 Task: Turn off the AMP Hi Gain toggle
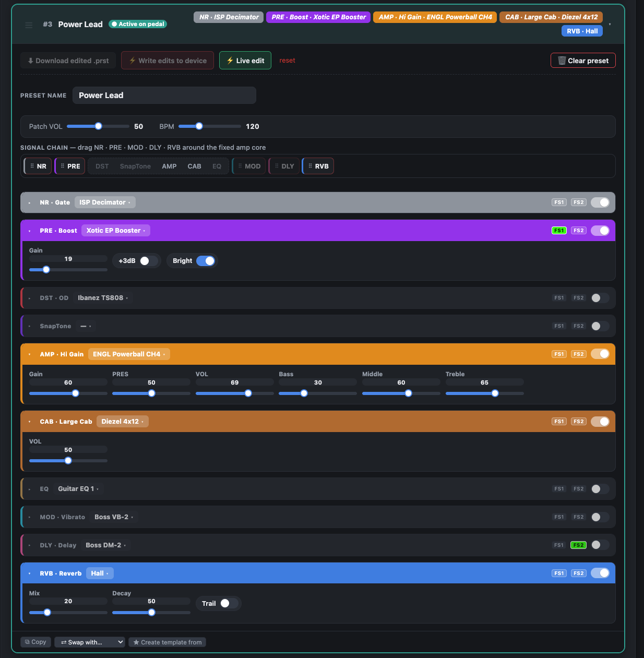600,354
